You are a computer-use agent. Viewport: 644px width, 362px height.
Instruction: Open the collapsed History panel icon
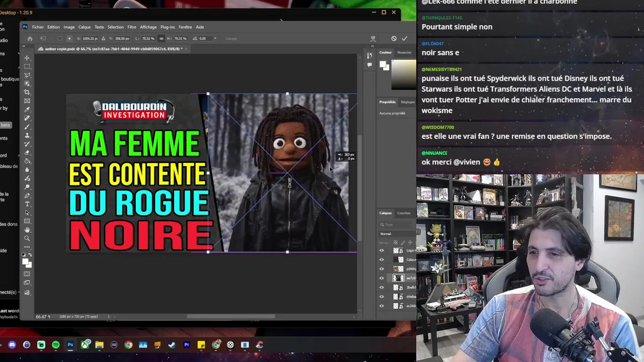(x=369, y=55)
